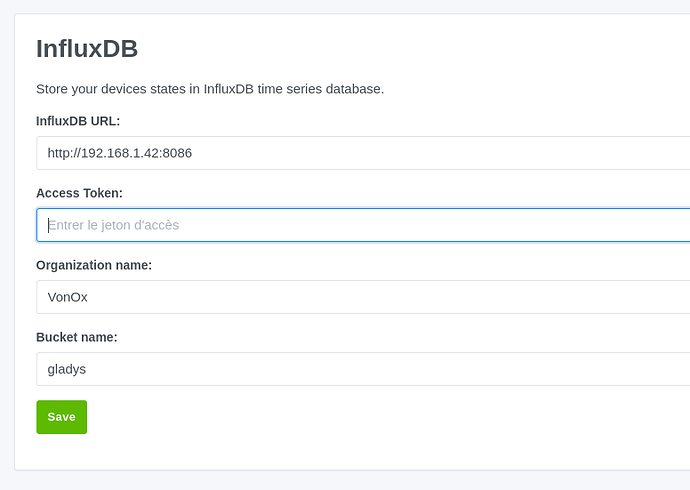This screenshot has height=490, width=690.
Task: Click the "Bucket name:" label
Action: pos(77,337)
